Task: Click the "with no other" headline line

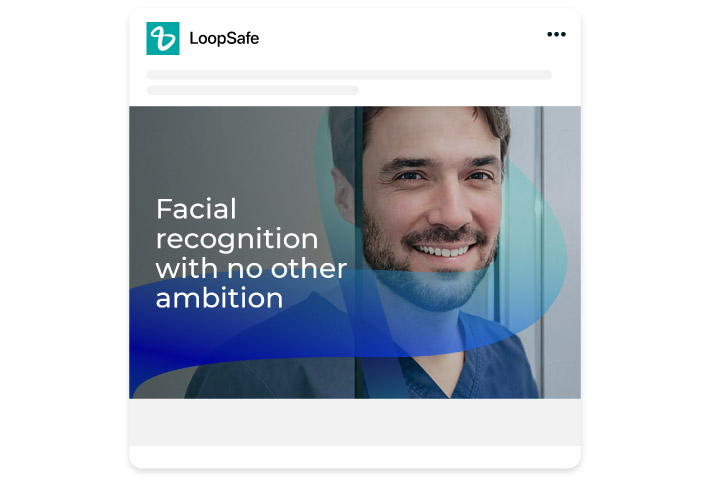Action: point(251,269)
